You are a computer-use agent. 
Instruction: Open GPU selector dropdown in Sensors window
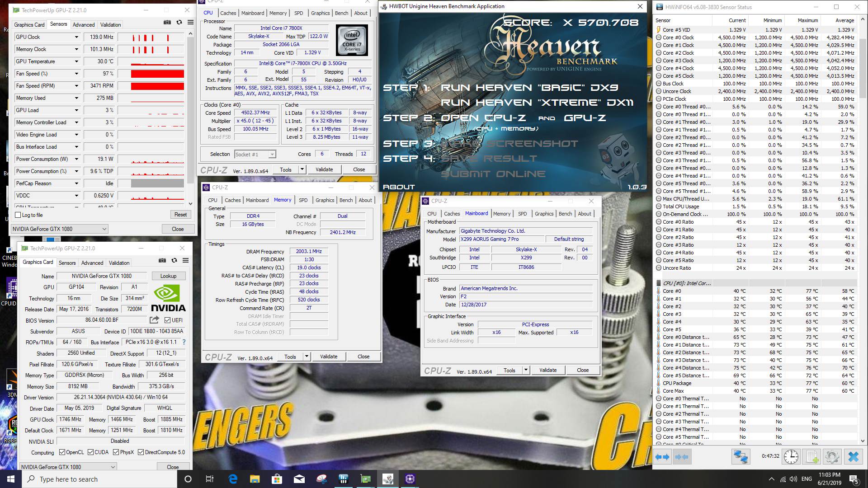click(59, 229)
